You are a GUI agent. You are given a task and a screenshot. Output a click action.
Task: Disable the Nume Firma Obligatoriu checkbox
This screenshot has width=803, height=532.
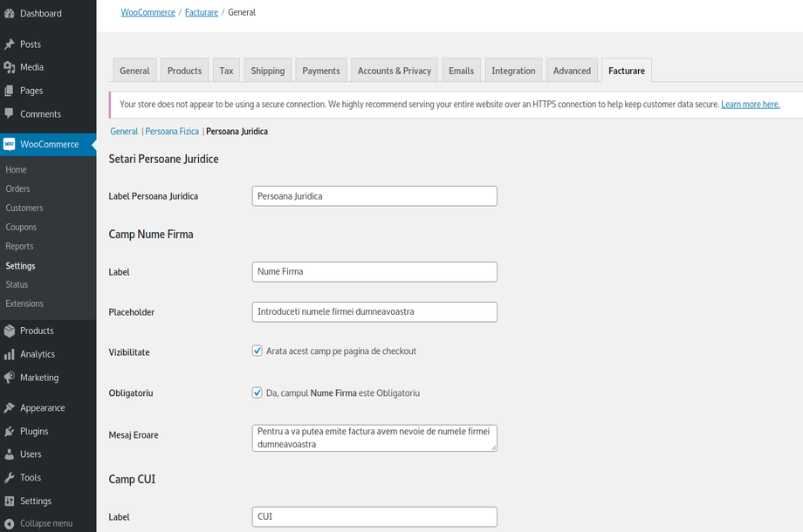coord(257,392)
